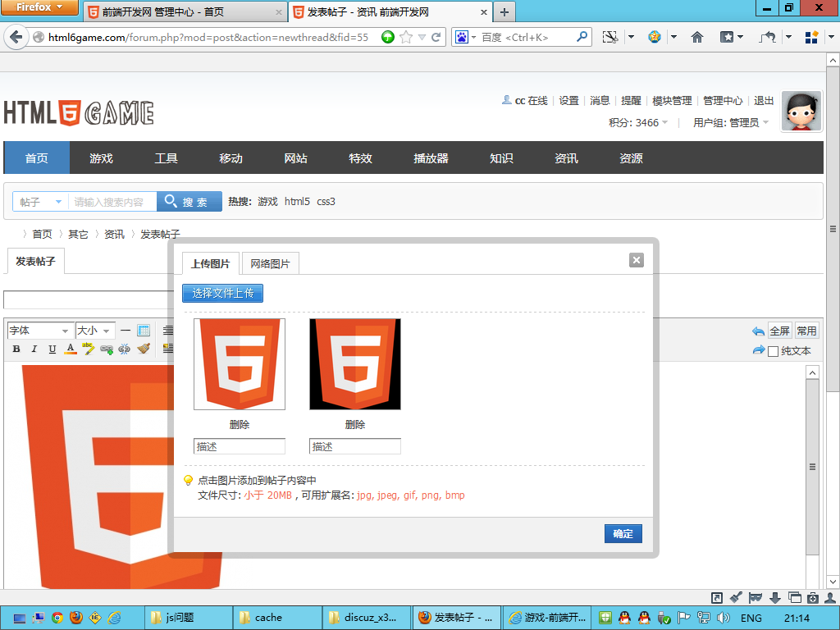The width and height of the screenshot is (840, 630).
Task: Open the 字体 font dropdown
Action: (39, 331)
